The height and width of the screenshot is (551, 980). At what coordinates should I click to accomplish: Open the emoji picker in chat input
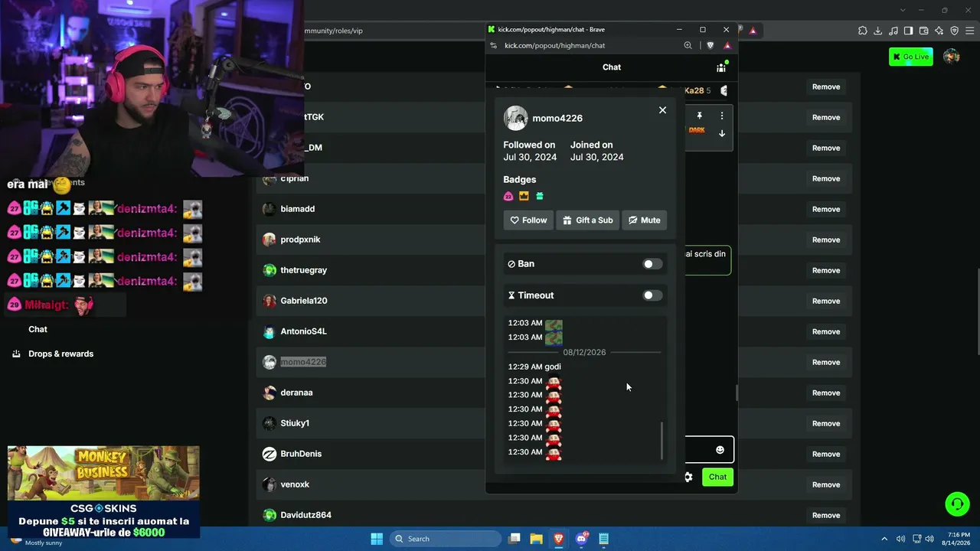720,450
